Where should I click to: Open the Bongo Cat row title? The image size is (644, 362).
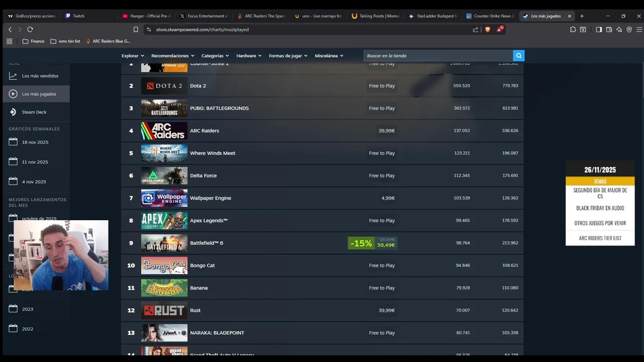(x=202, y=265)
